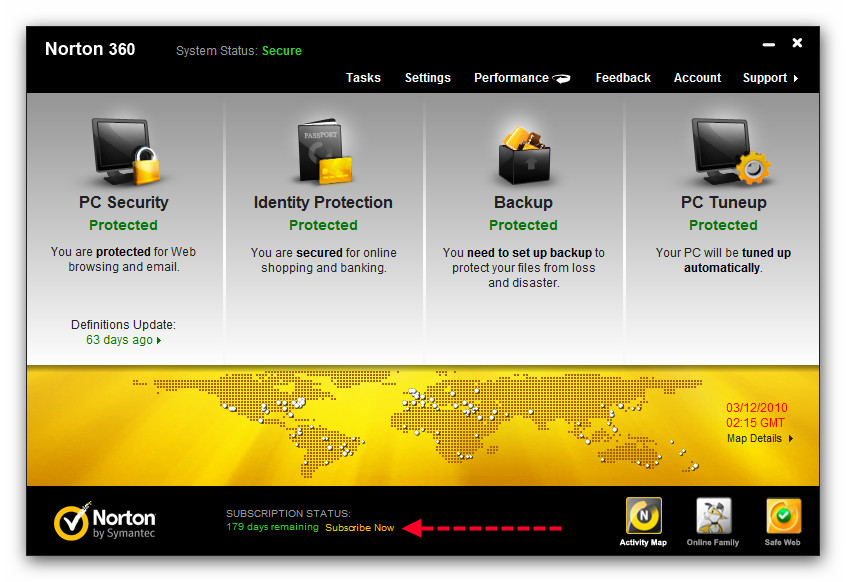Click the Norton 360 title
Image resolution: width=846 pixels, height=582 pixels.
(90, 49)
